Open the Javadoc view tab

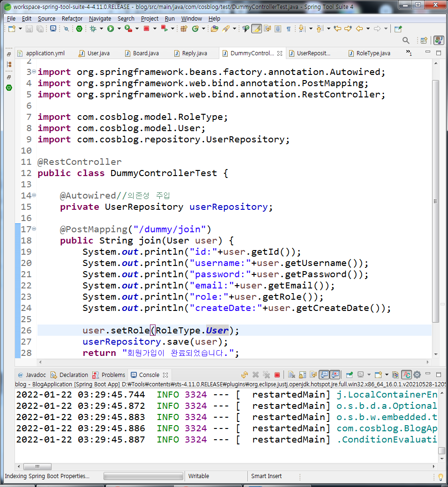pos(32,375)
